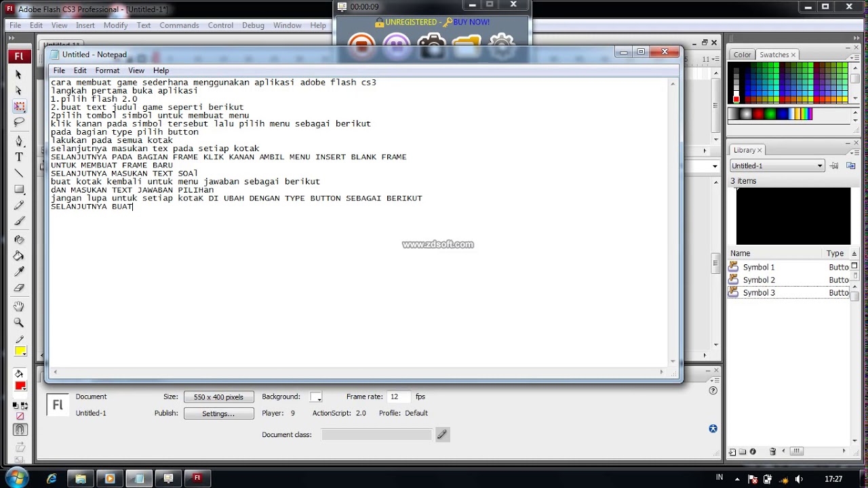Open the Untitled-1 library dropdown
This screenshot has height=488, width=868.
coord(776,165)
